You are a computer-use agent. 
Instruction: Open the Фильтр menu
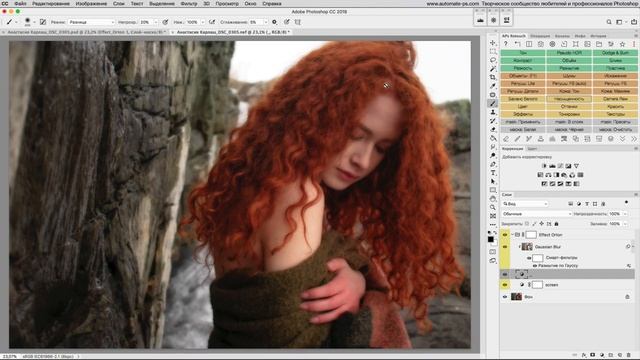(189, 4)
